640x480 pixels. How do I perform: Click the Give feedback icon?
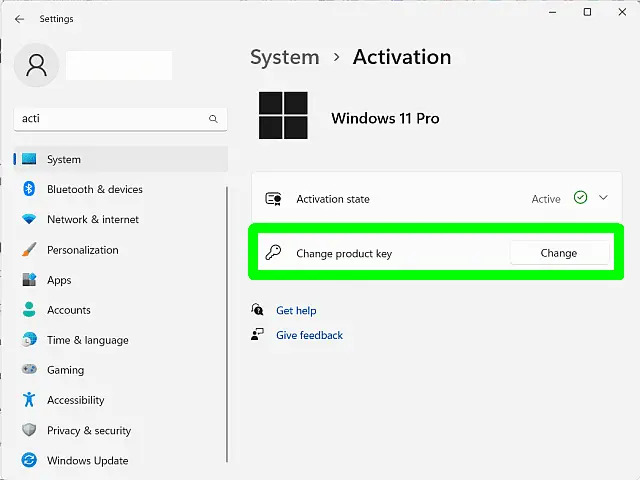257,334
